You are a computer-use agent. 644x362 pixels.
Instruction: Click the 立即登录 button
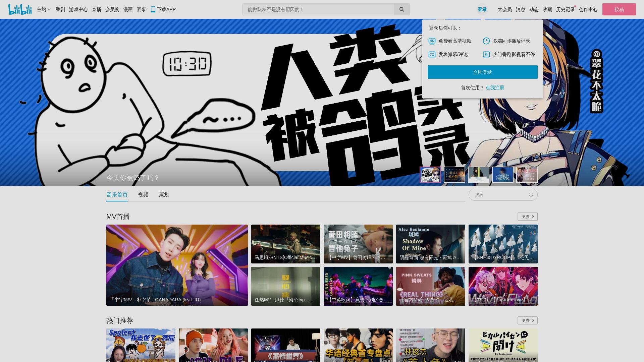(483, 72)
